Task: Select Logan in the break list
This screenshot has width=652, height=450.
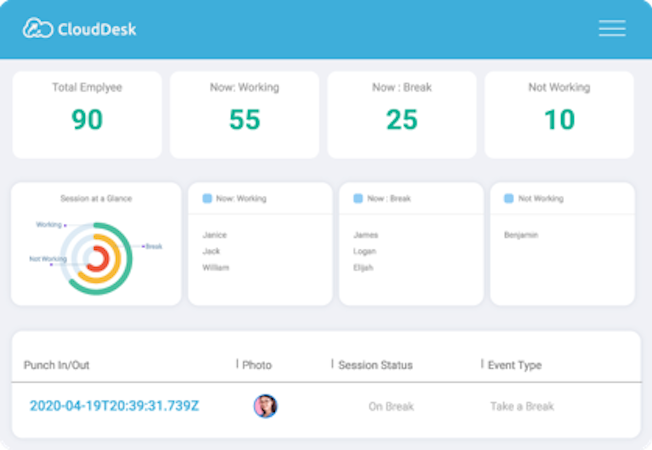Action: [365, 251]
